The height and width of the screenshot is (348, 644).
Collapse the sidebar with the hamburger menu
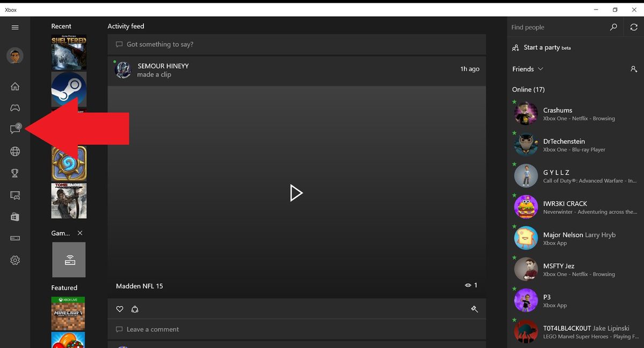pyautogui.click(x=15, y=27)
